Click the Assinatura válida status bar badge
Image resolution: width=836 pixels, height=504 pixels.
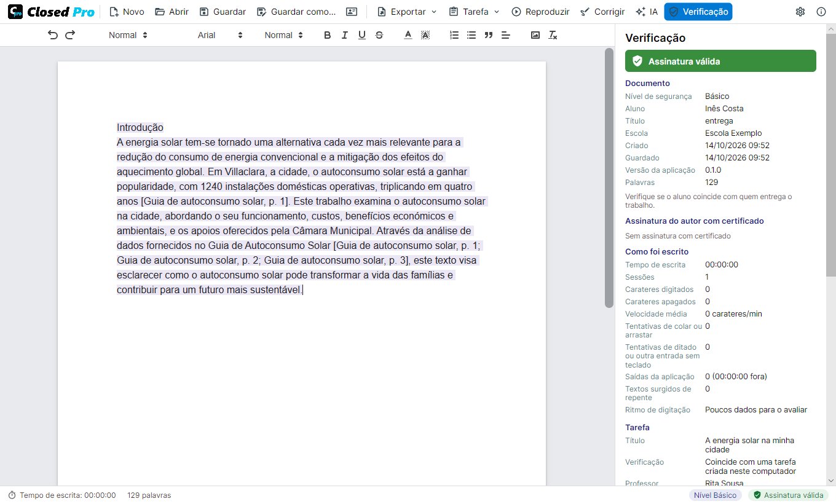pyautogui.click(x=789, y=495)
